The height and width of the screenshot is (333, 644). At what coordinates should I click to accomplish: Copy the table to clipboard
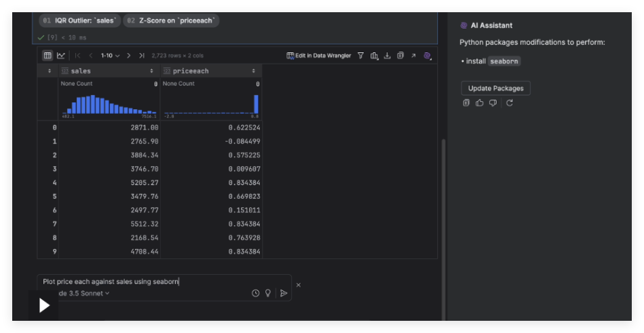400,56
